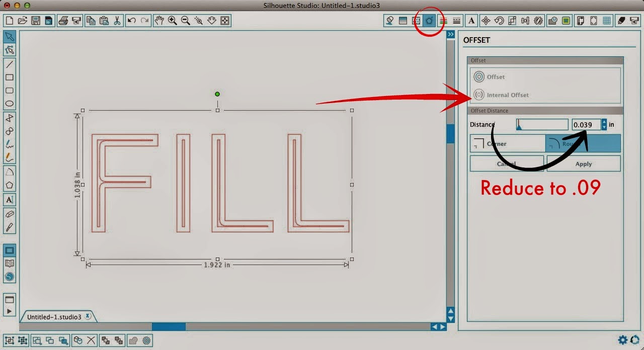
Task: Select the Offset tool in the toolbar
Action: point(429,21)
